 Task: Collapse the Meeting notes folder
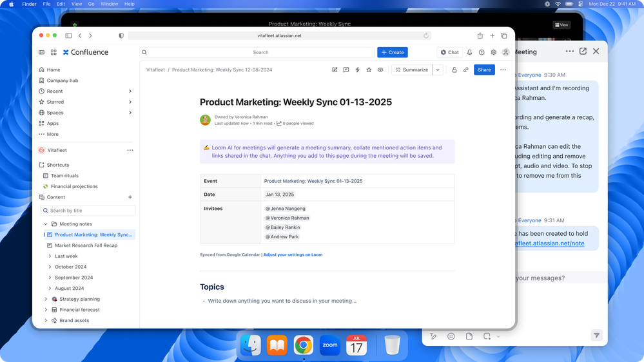coord(46,224)
